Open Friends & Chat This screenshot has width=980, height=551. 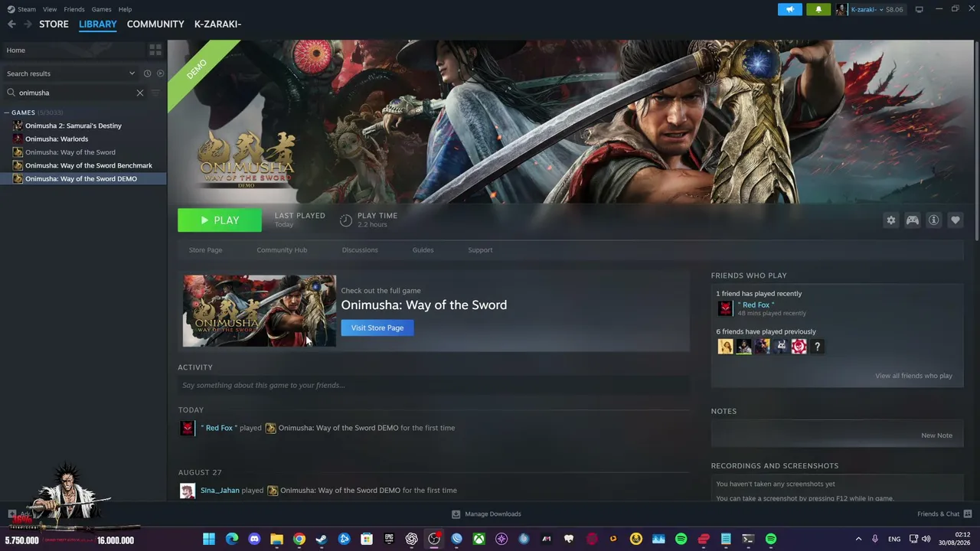pyautogui.click(x=945, y=514)
